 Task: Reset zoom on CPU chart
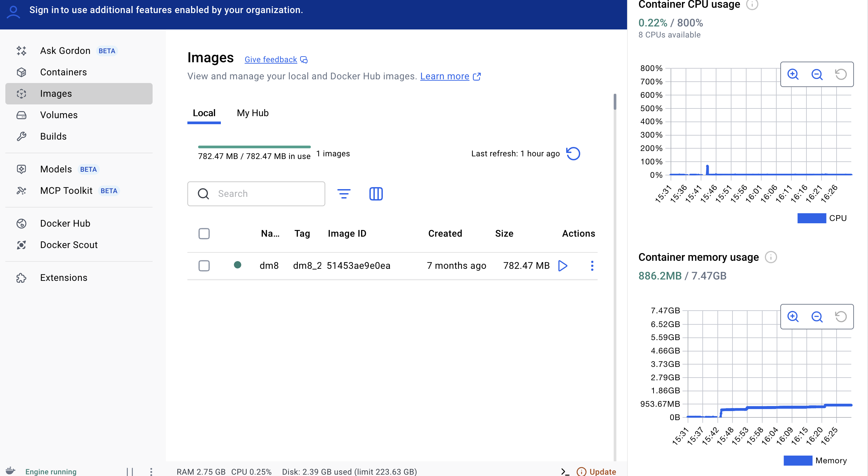click(x=840, y=74)
